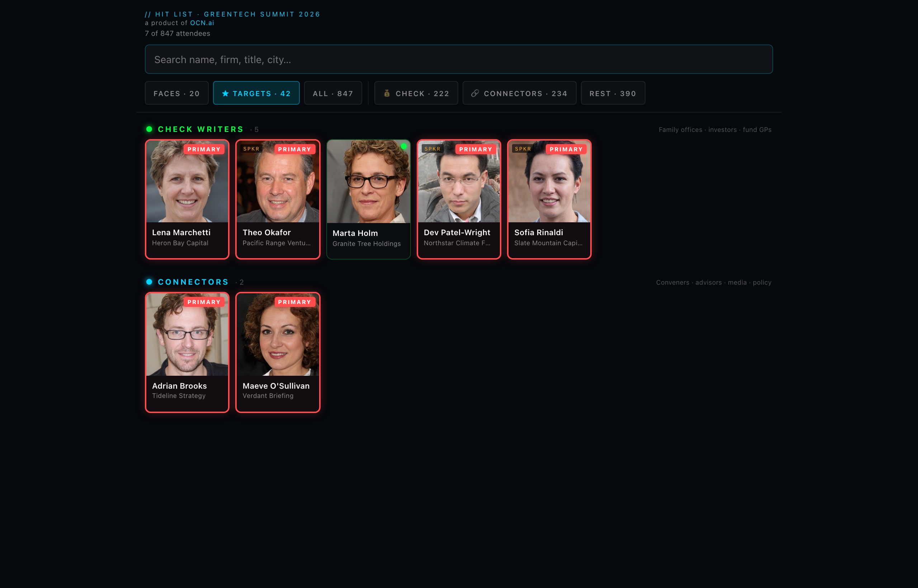918x588 pixels.
Task: Click SPKR tag on Theo Okafor card
Action: point(251,149)
